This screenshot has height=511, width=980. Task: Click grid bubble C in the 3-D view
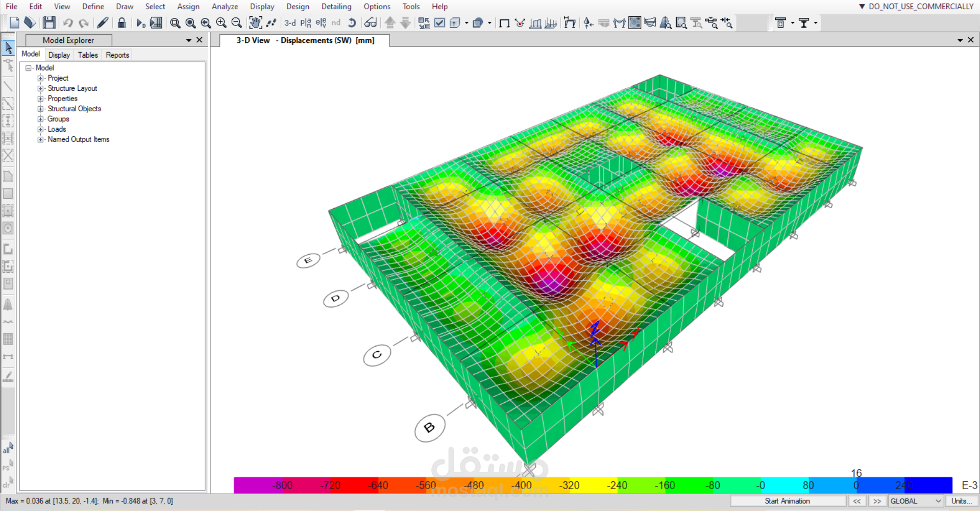[x=377, y=355]
